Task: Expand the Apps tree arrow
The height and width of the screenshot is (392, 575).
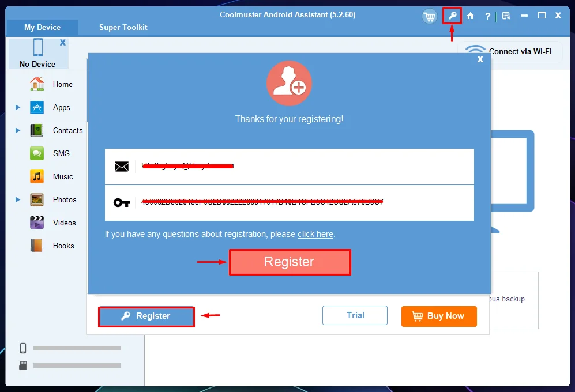Action: click(18, 107)
